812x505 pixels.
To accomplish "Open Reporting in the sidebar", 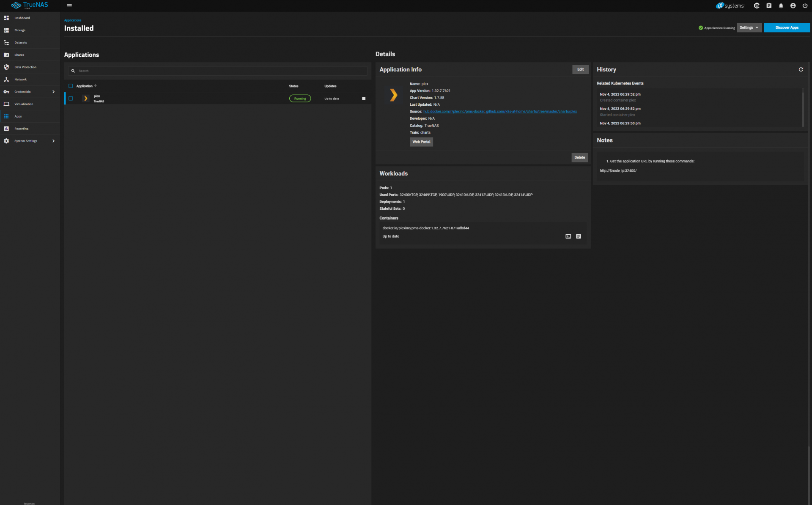I will click(x=22, y=129).
